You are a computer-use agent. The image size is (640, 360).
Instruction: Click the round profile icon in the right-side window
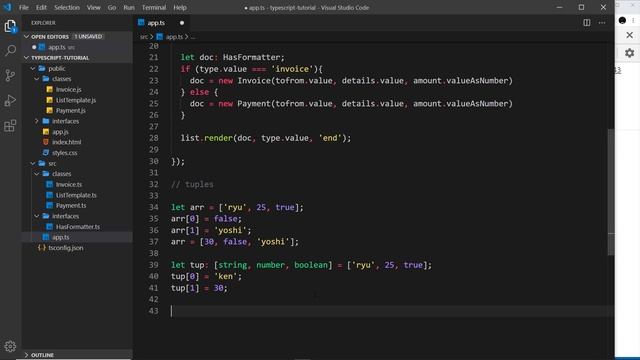[622, 20]
